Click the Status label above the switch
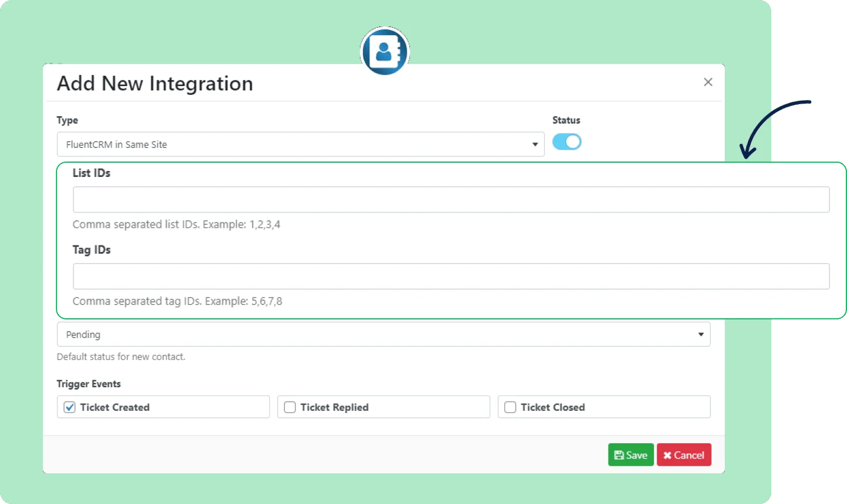 click(x=566, y=120)
